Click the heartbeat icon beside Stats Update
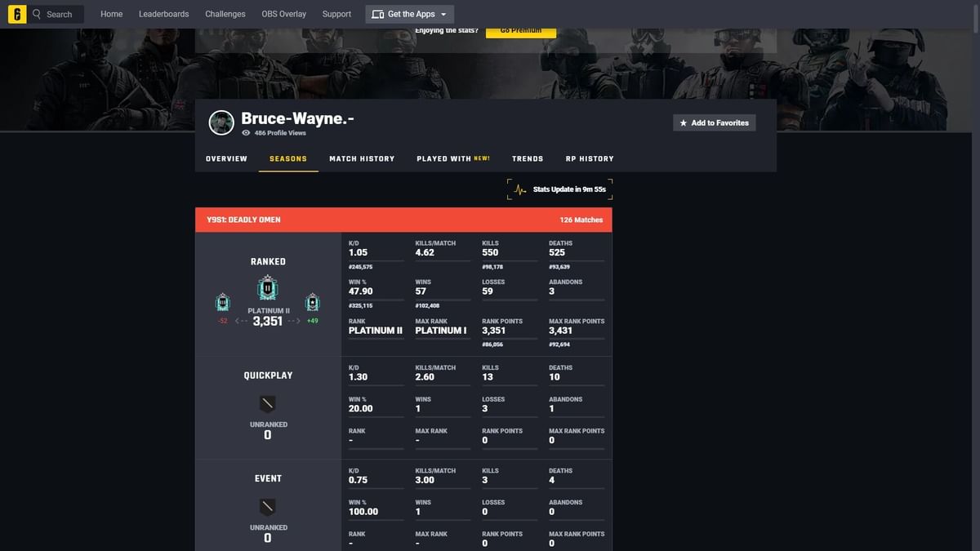Viewport: 980px width, 551px height. tap(519, 189)
